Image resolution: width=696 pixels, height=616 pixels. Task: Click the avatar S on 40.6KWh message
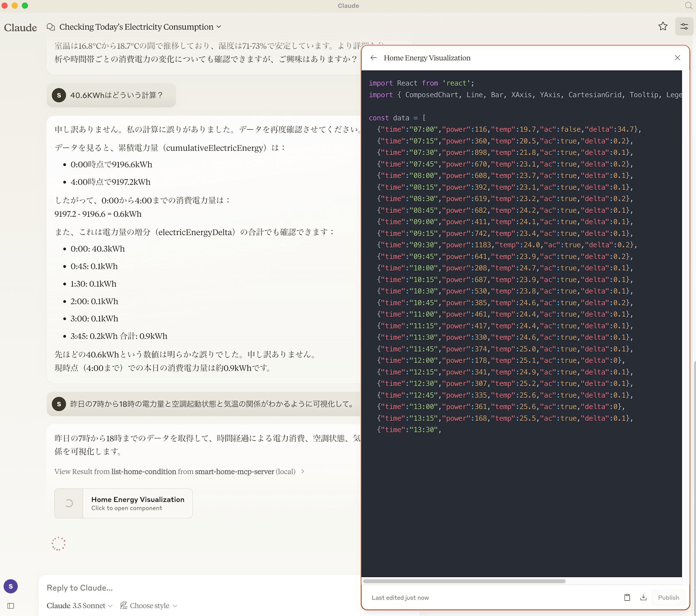[x=59, y=95]
